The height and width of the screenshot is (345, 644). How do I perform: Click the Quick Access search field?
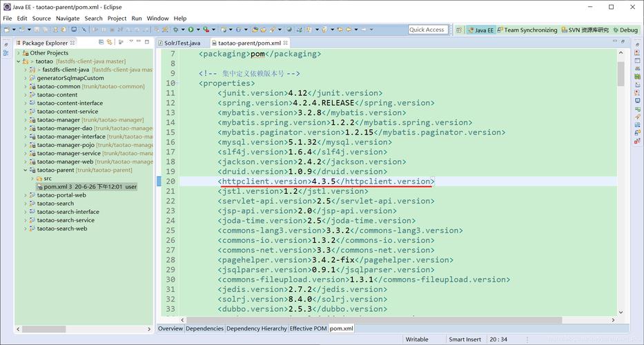(427, 30)
